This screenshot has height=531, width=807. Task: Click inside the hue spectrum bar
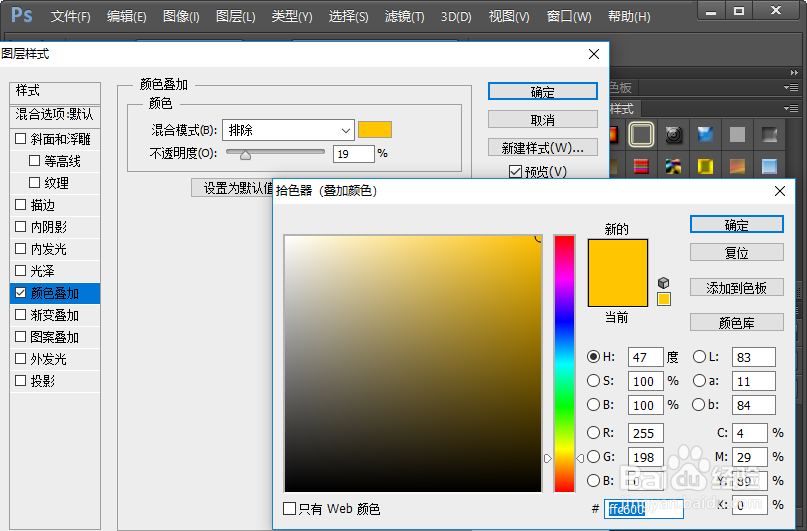click(x=564, y=363)
